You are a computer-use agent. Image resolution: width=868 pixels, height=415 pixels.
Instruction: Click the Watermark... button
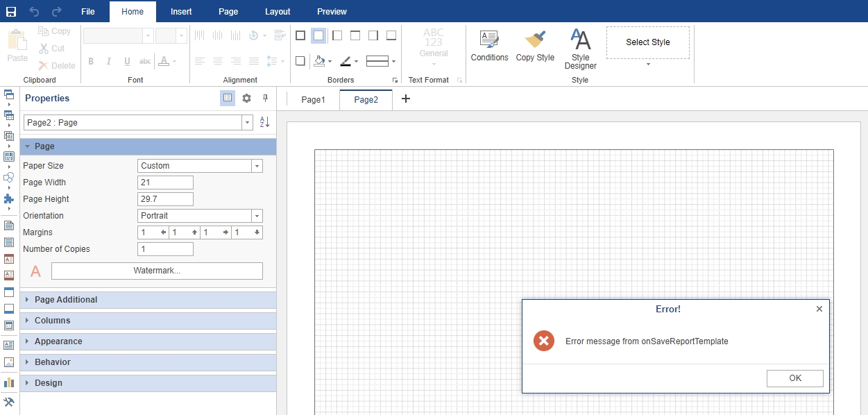(157, 271)
